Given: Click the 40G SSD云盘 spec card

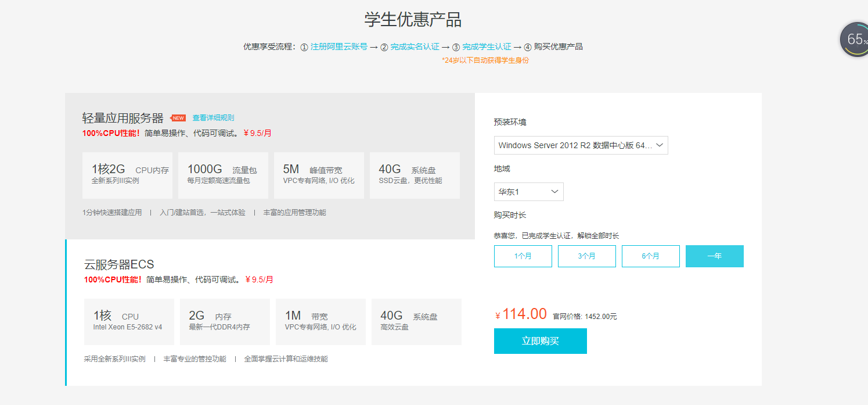Looking at the screenshot, I should (415, 175).
